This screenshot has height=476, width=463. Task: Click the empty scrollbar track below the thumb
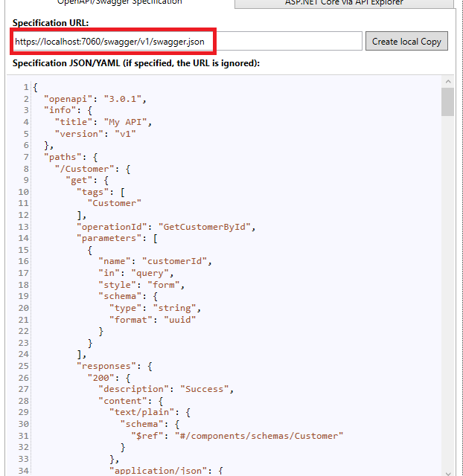tap(447, 297)
